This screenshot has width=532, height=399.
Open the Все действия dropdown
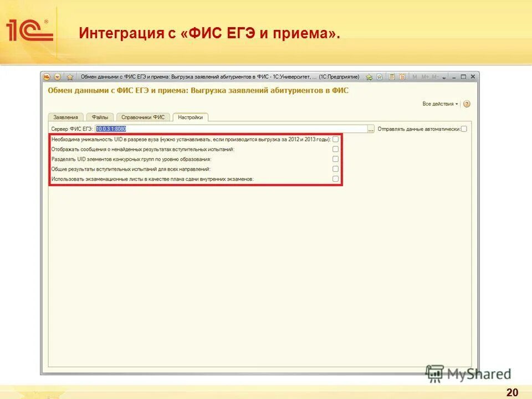(441, 103)
